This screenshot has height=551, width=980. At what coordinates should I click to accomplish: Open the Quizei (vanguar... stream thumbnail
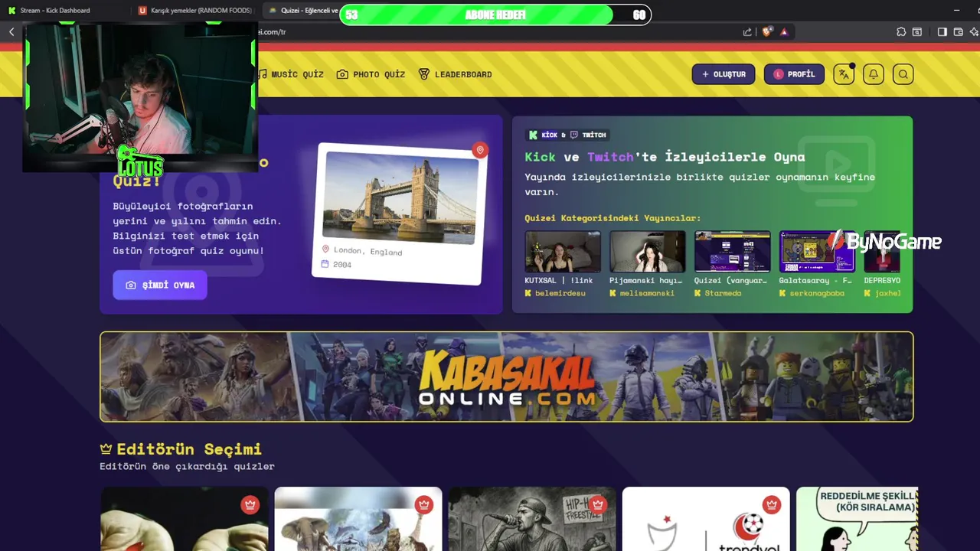click(733, 252)
